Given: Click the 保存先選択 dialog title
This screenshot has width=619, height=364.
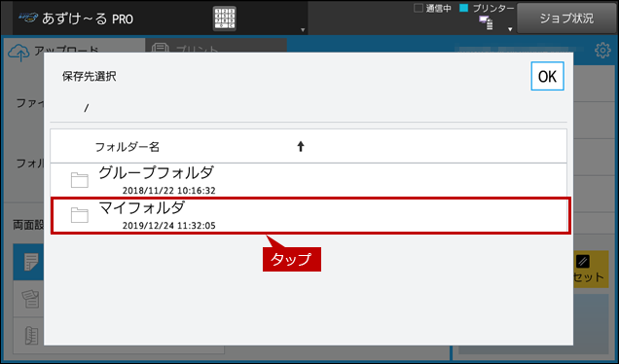Looking at the screenshot, I should point(90,76).
